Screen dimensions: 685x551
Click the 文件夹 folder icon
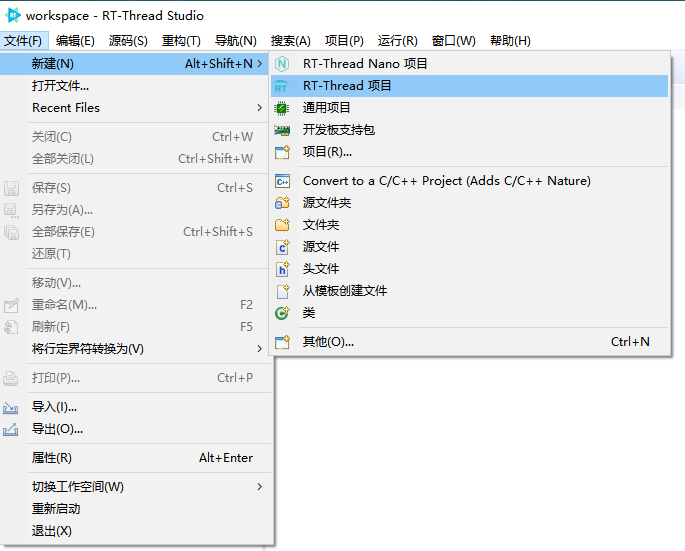click(x=282, y=225)
